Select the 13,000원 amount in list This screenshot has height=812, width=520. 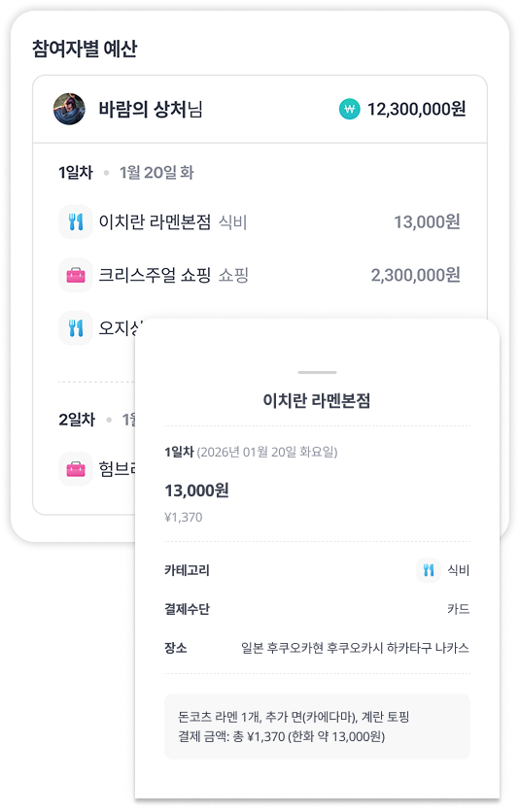(x=427, y=222)
